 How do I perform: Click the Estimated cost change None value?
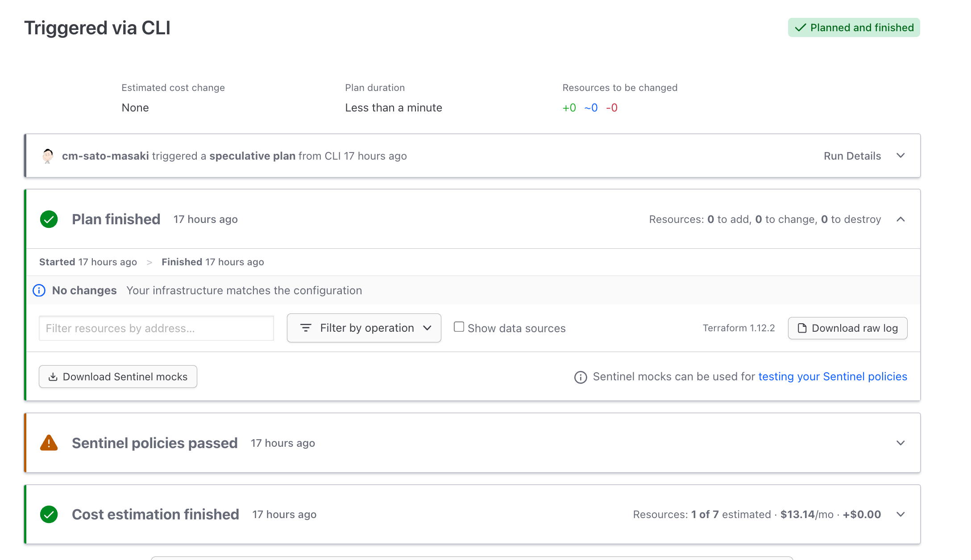135,108
